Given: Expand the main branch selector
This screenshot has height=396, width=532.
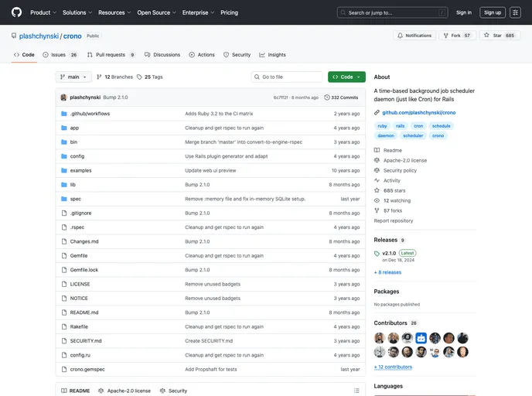Looking at the screenshot, I should click(73, 77).
